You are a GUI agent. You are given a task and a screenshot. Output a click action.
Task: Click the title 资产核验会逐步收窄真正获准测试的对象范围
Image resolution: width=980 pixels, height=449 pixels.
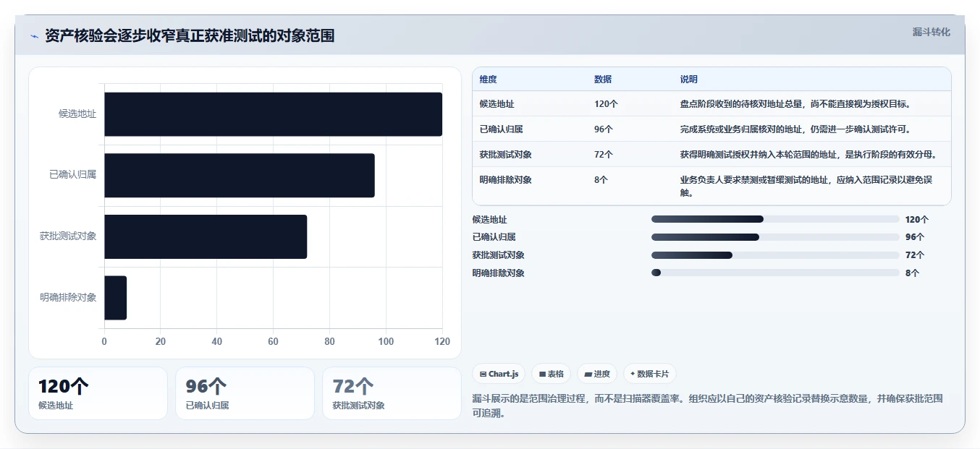tap(190, 36)
